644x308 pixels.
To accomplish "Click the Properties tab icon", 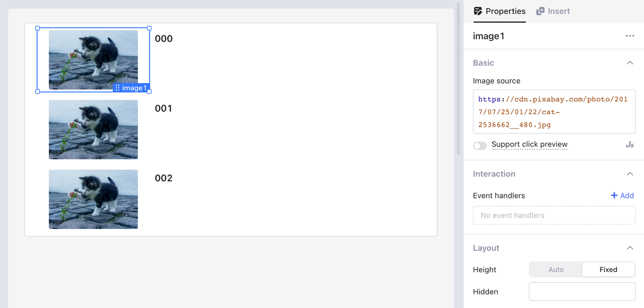I will 478,11.
